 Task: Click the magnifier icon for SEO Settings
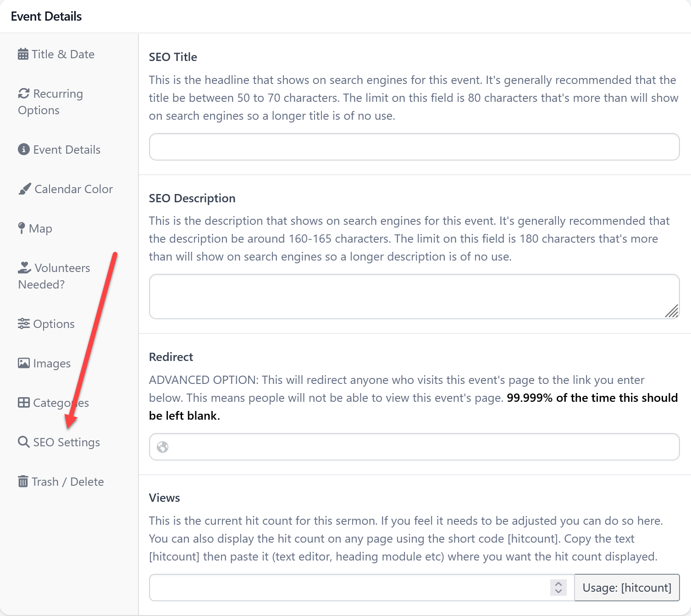(24, 442)
